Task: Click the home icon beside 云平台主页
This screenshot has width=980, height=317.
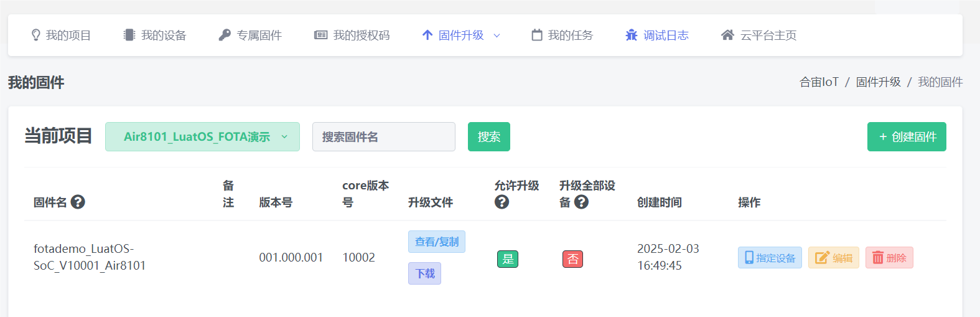Action: click(x=727, y=35)
